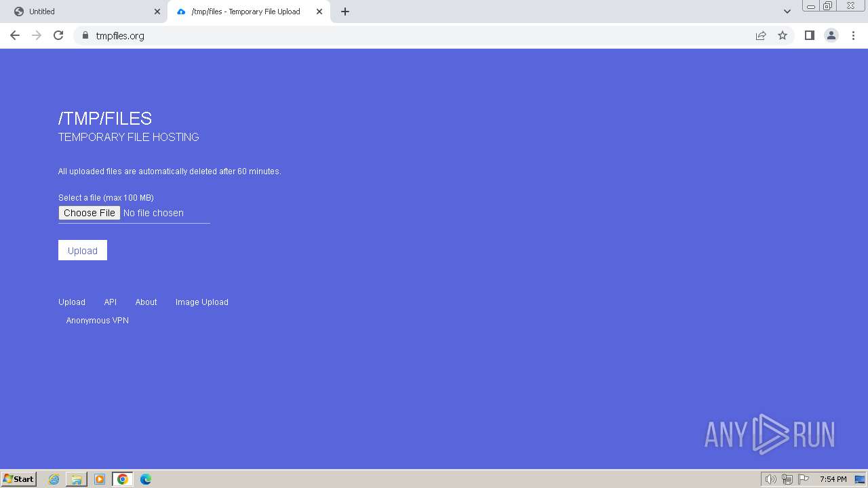Open Chrome's three-dot menu

pos(853,35)
